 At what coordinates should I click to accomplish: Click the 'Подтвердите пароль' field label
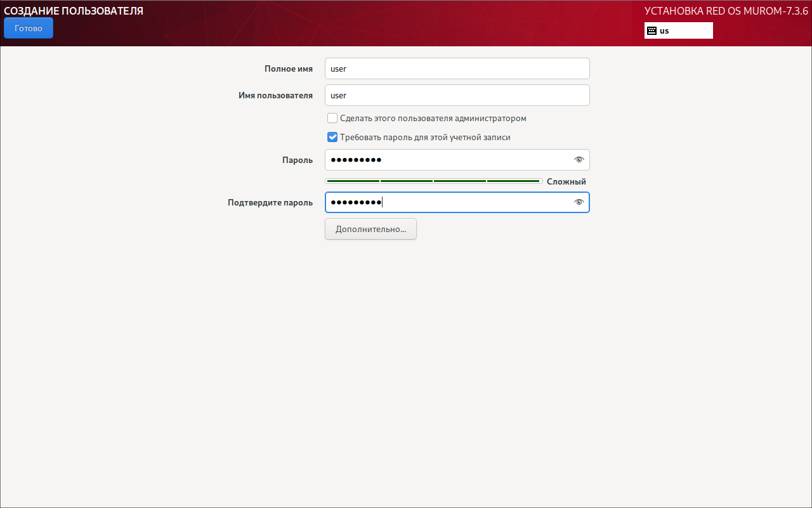click(x=270, y=202)
